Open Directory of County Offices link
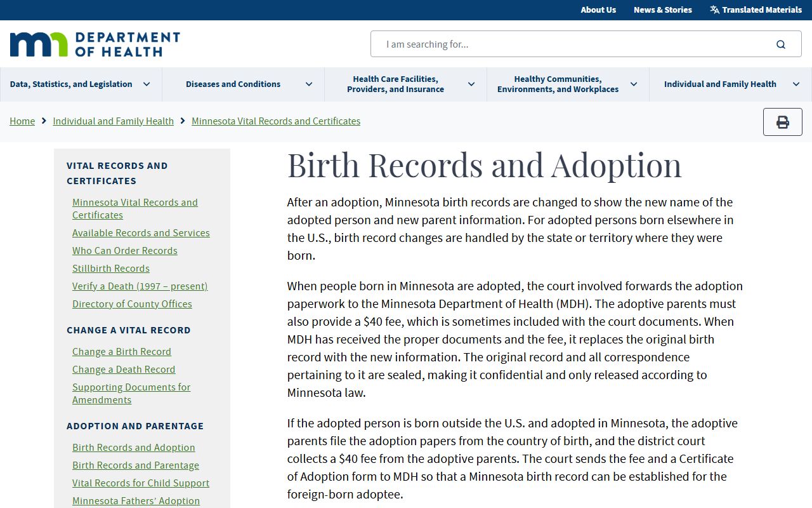Screen dimensions: 812x508 (132, 304)
